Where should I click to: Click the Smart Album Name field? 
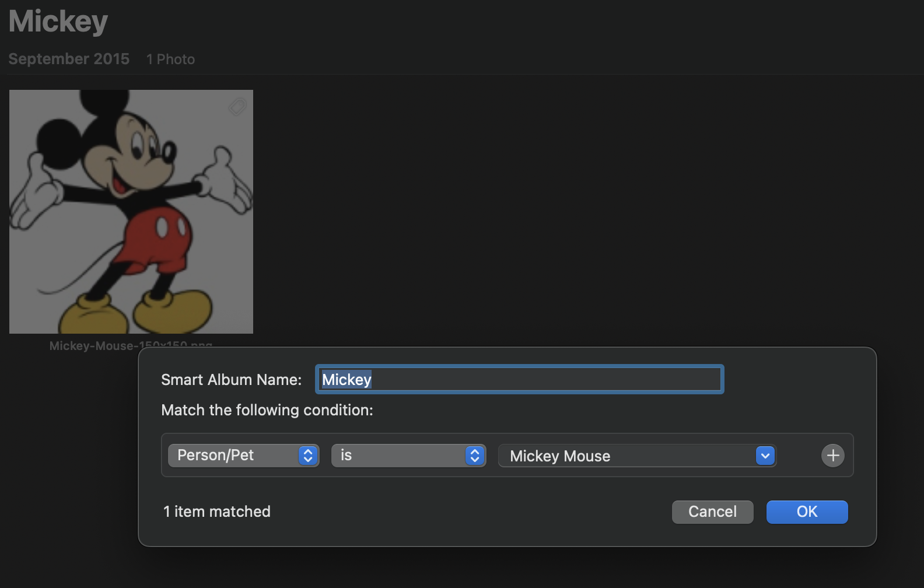point(519,380)
